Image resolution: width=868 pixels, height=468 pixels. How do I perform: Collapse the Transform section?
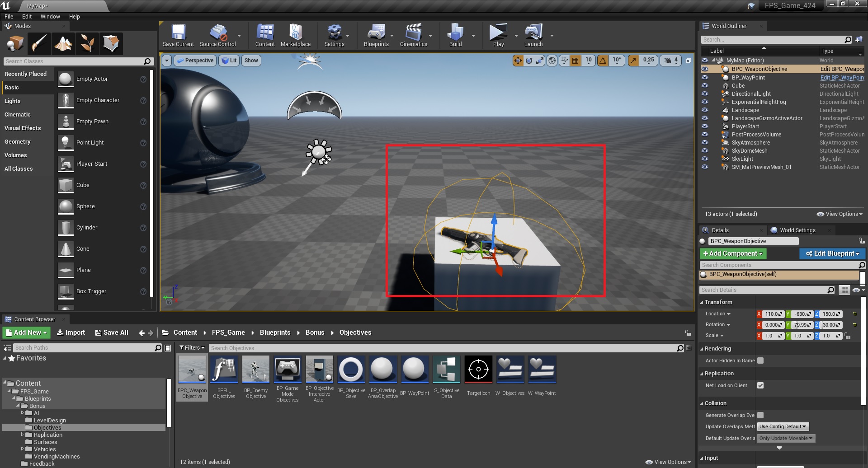[718, 302]
